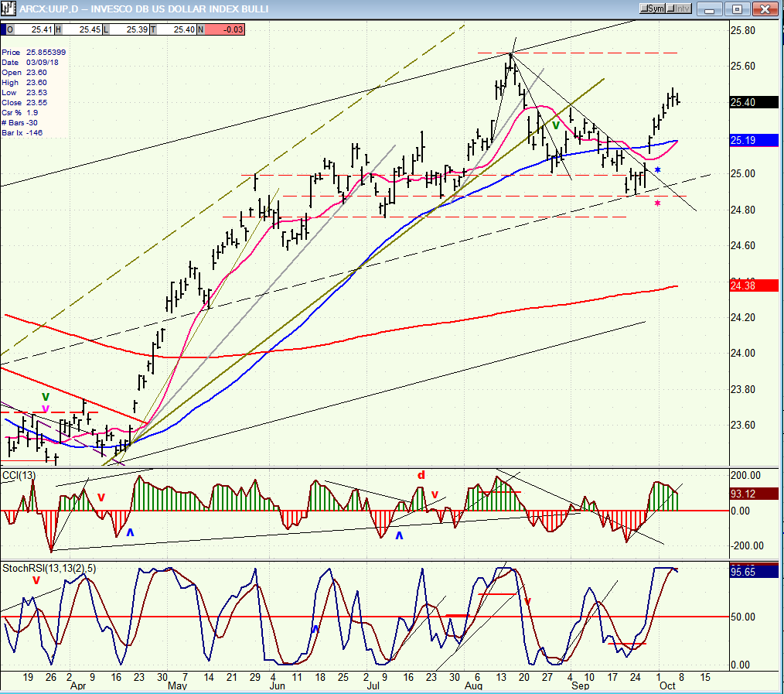Screen dimensions: 784x694
Task: Click the StochRSI(13,13(2),5) indicator label
Action: coord(49,569)
